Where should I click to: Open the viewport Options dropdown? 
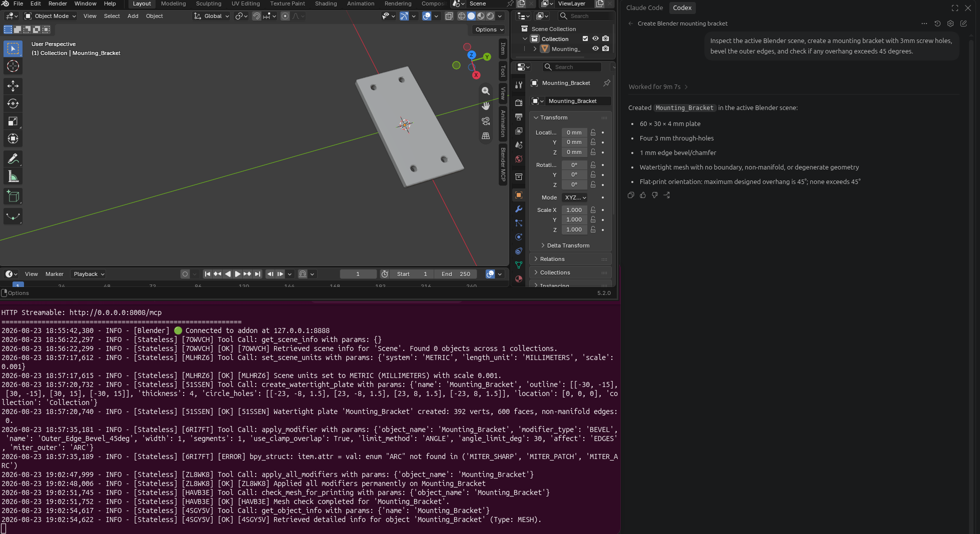click(x=489, y=29)
